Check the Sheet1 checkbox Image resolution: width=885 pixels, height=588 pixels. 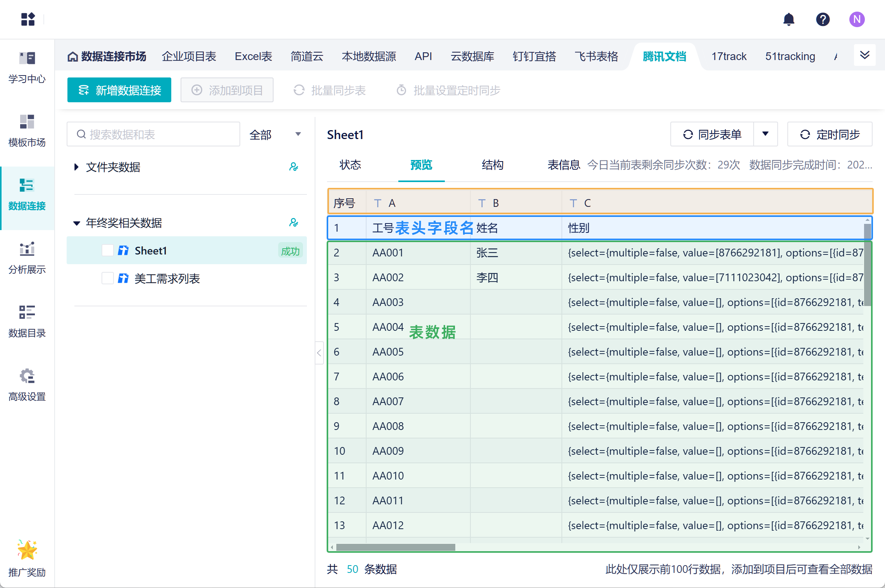tap(108, 251)
